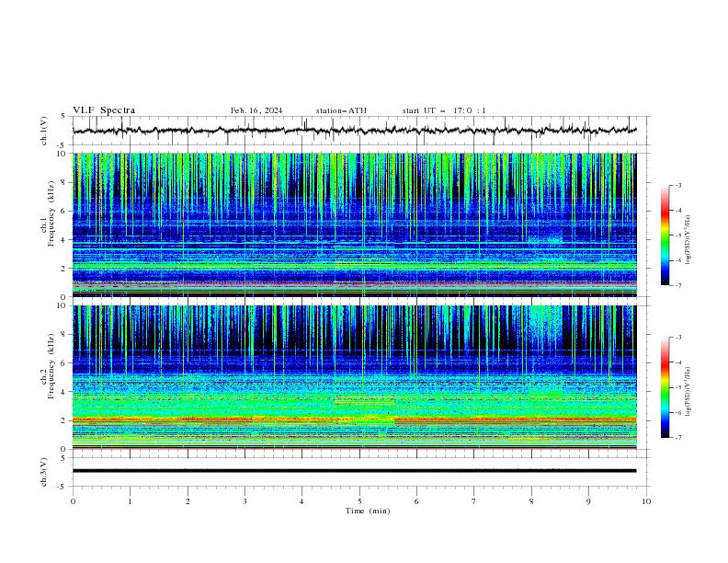This screenshot has width=728, height=563.
Task: Click the 8 kHz tick label on ch.1 axis
Action: 64,182
